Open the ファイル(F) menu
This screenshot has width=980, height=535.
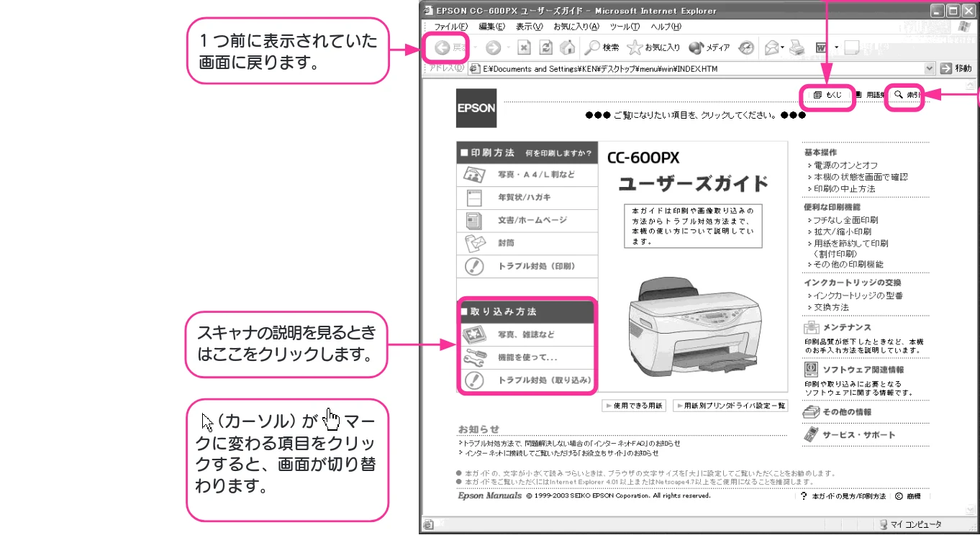tap(450, 27)
